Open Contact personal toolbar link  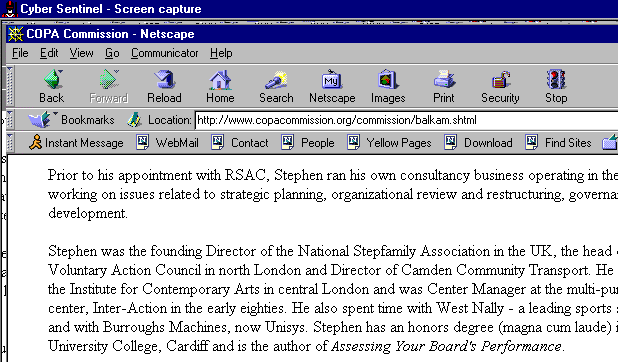[240, 142]
